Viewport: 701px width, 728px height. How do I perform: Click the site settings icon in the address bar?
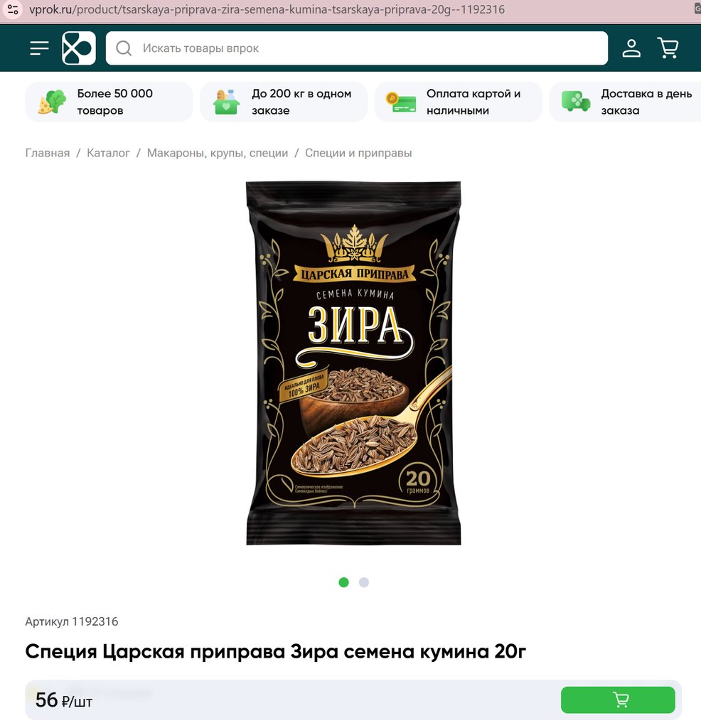[x=13, y=9]
